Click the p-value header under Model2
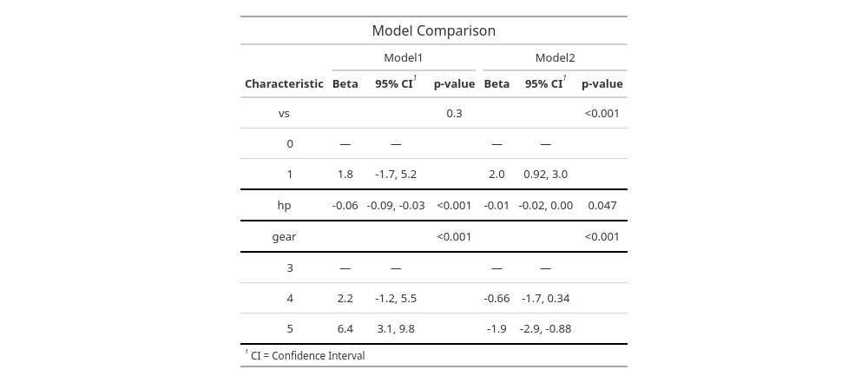The image size is (868, 383). (602, 84)
